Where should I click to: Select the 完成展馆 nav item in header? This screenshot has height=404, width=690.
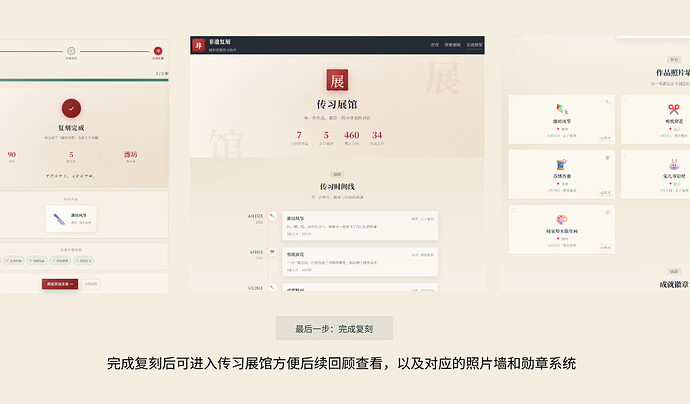pyautogui.click(x=474, y=45)
